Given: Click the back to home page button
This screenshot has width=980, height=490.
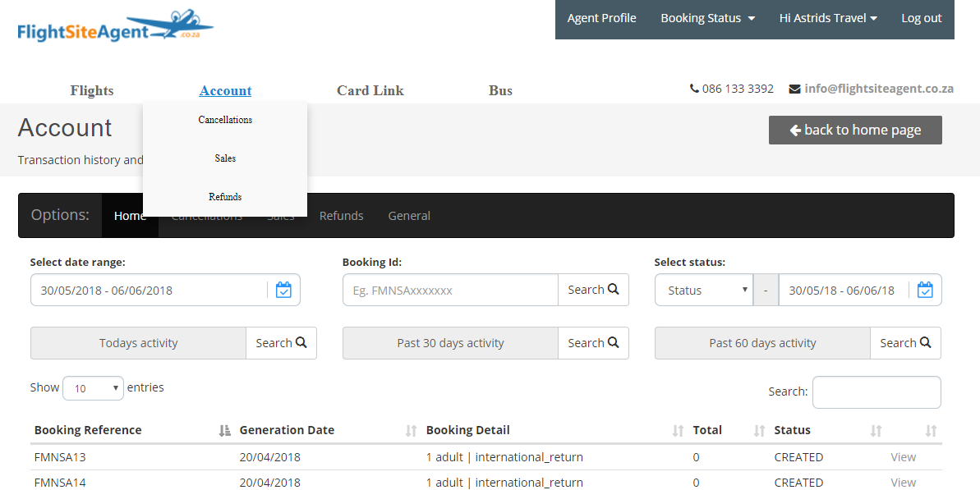Looking at the screenshot, I should pyautogui.click(x=855, y=130).
